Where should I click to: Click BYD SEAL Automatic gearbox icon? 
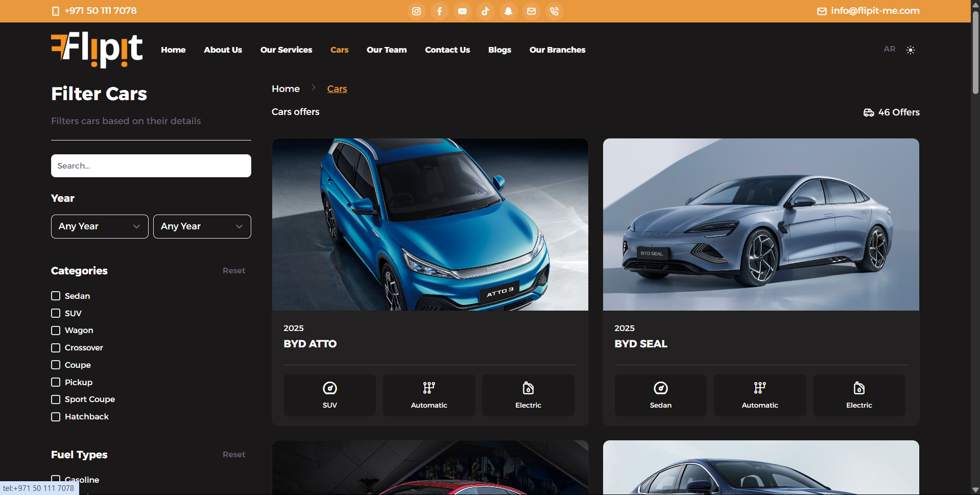[760, 388]
